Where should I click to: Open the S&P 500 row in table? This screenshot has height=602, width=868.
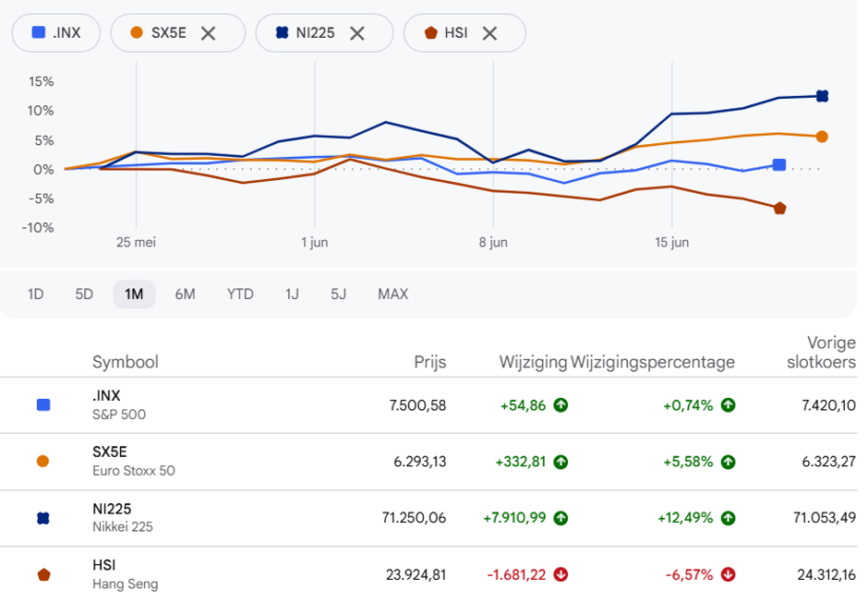pyautogui.click(x=428, y=405)
